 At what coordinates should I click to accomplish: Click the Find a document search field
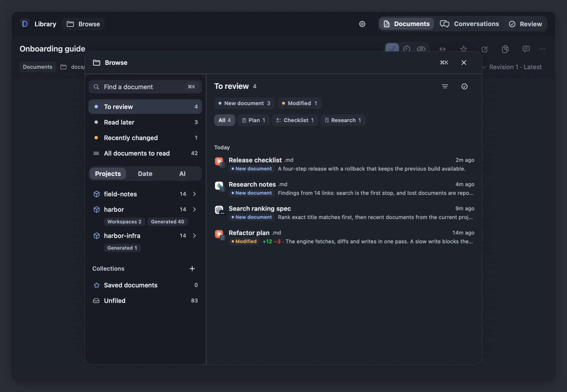click(145, 87)
